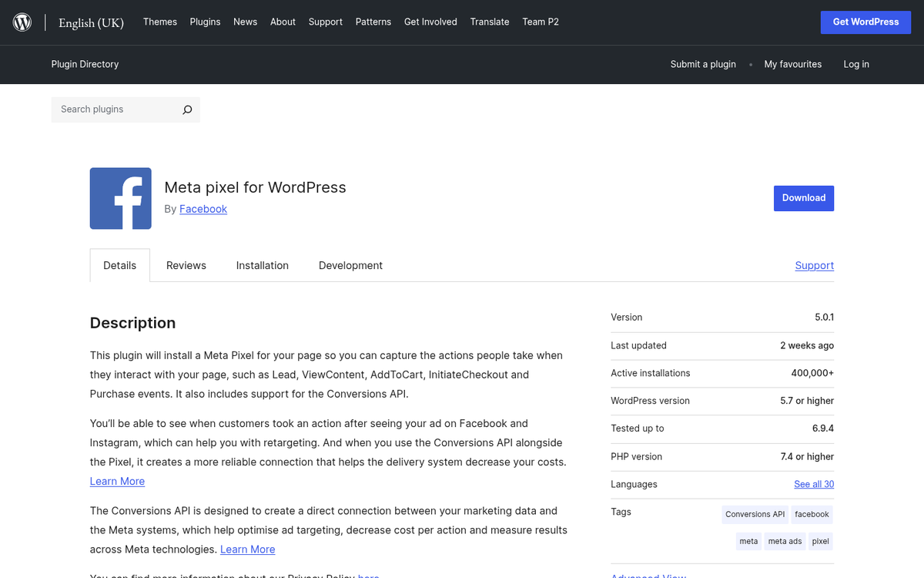Image resolution: width=924 pixels, height=578 pixels.
Task: Select the Development tab
Action: click(x=350, y=265)
